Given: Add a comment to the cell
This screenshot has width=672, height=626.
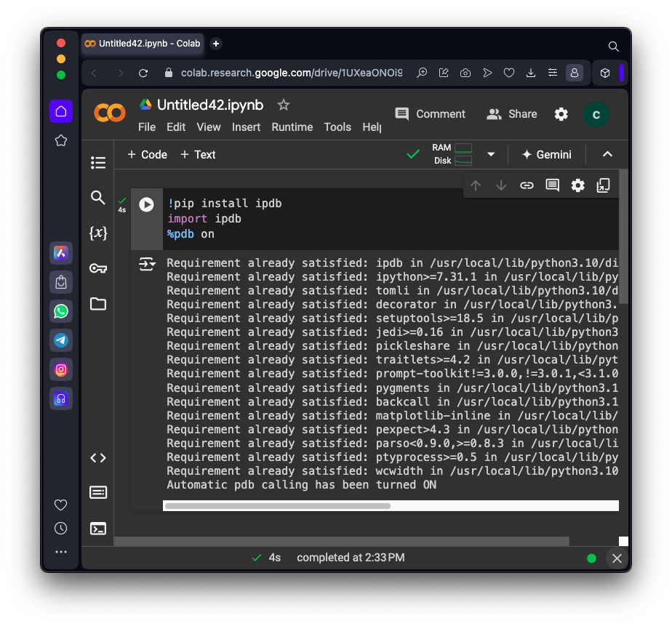Looking at the screenshot, I should coord(553,185).
